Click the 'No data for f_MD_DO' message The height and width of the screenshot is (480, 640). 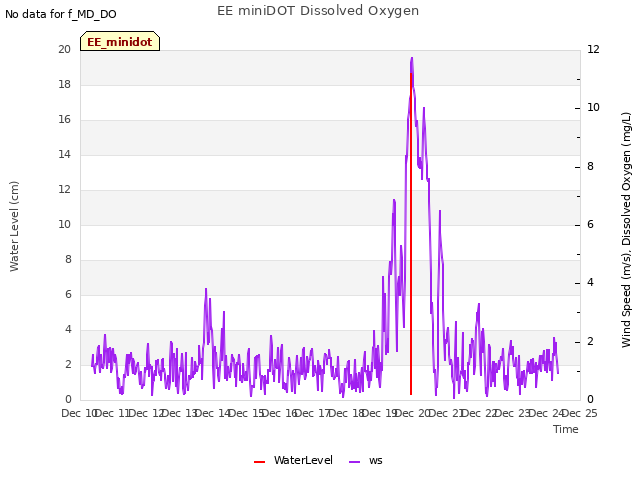(61, 14)
